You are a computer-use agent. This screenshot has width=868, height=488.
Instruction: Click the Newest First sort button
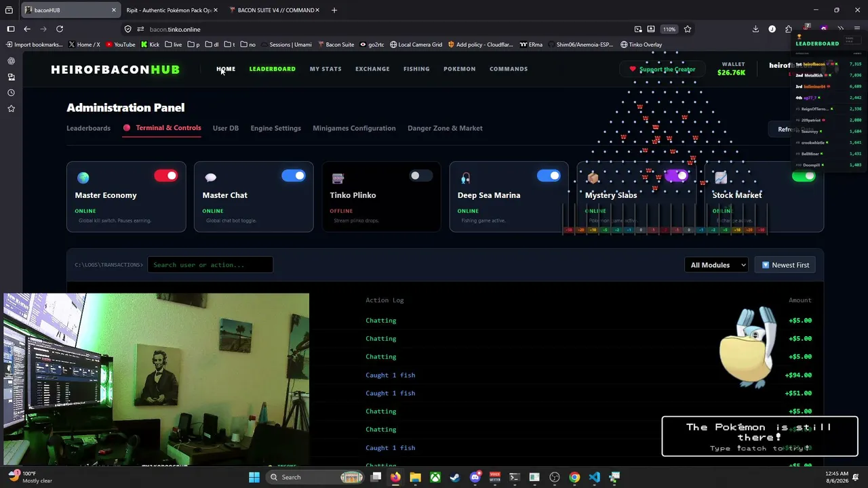point(785,265)
